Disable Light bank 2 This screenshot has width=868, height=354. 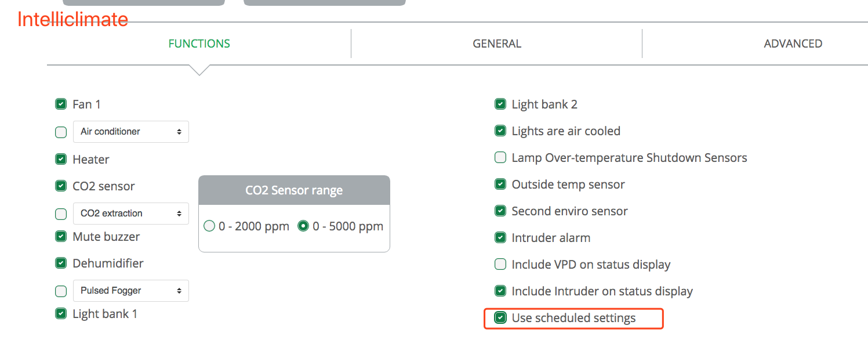[500, 104]
